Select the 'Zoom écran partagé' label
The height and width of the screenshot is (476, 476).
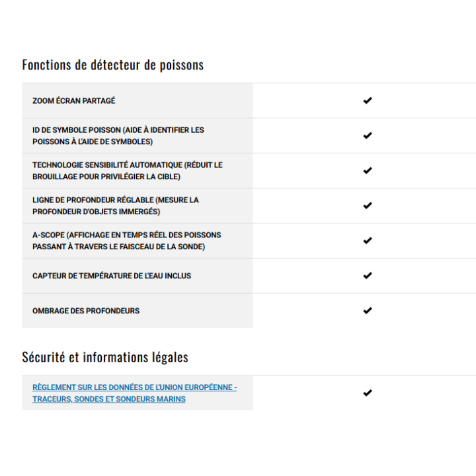coord(74,101)
